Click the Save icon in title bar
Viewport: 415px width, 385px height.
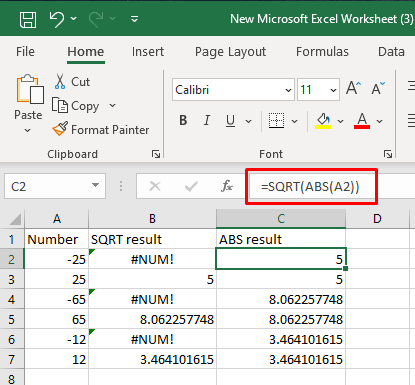28,19
